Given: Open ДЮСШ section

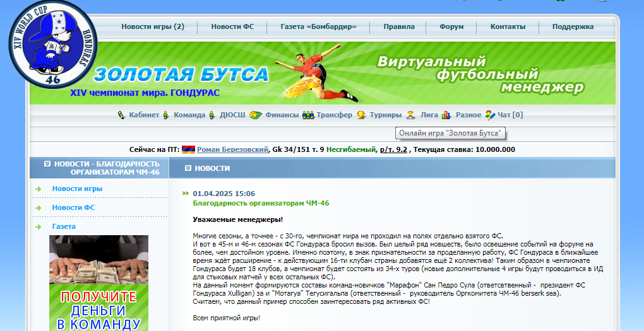Looking at the screenshot, I should coord(232,115).
